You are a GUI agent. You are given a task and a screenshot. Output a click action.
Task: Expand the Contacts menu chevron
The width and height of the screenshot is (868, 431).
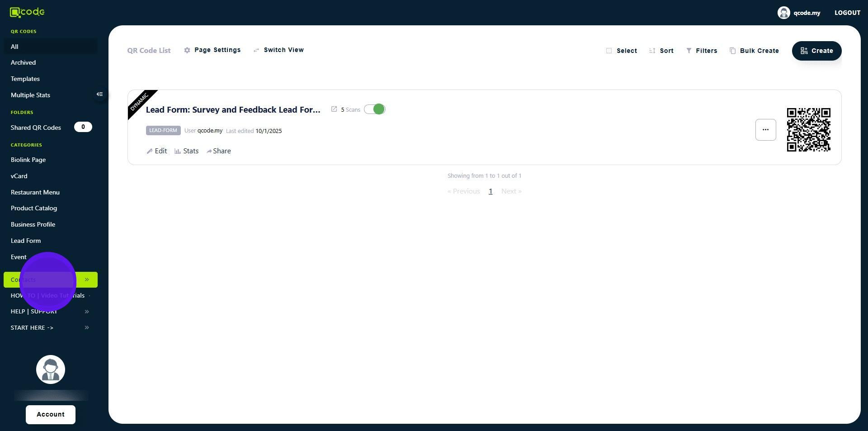[87, 279]
